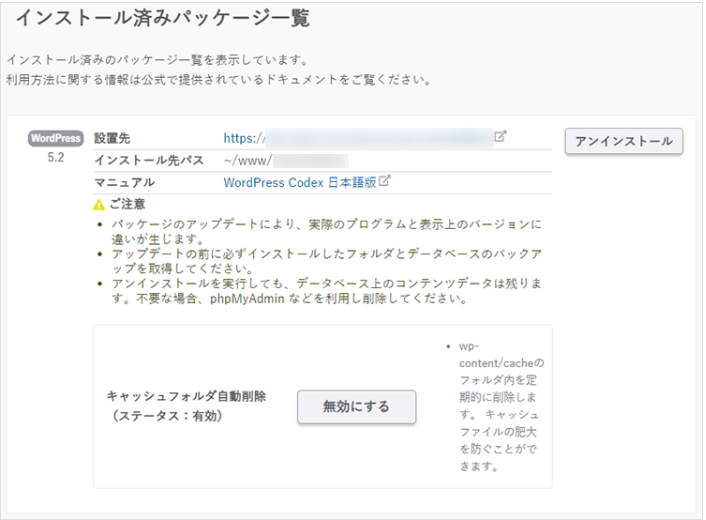Viewport: 706px width, 520px height.
Task: Click the note about バックアップを取得
Action: click(x=326, y=261)
